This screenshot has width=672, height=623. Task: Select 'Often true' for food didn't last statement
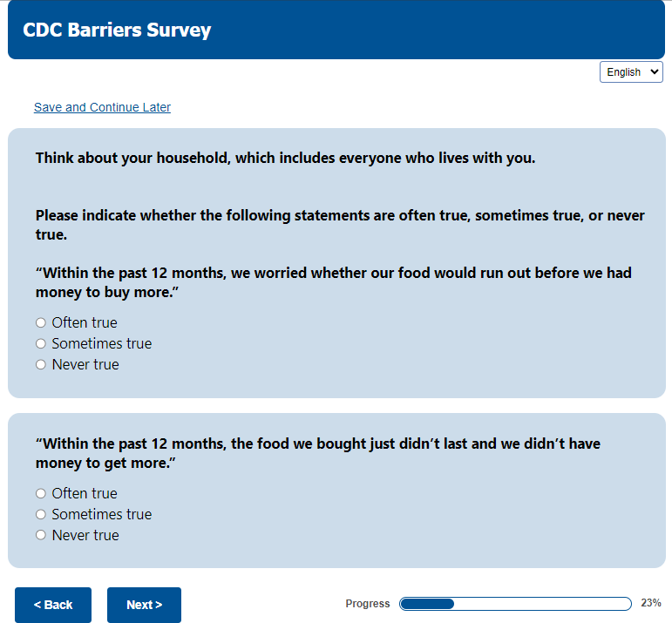tap(41, 494)
